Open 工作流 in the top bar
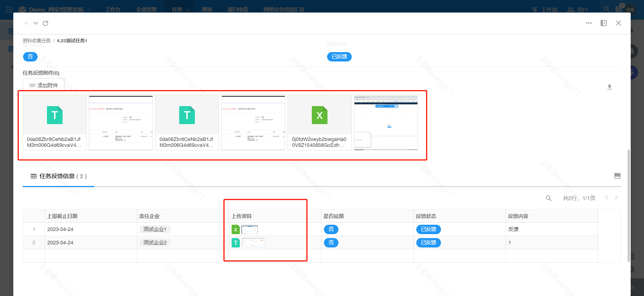Screen dimensions: 644x296 pos(545,9)
